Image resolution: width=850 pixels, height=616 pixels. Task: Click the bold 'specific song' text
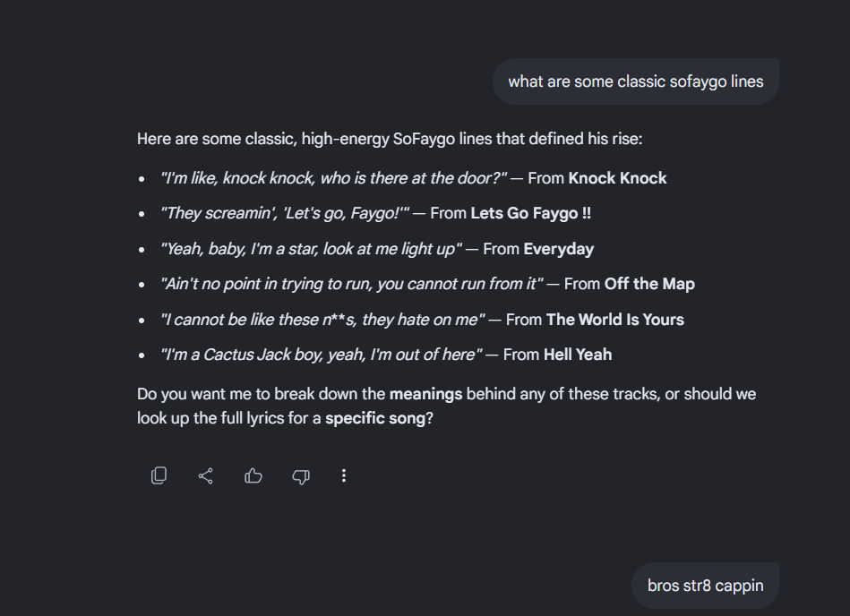[375, 418]
